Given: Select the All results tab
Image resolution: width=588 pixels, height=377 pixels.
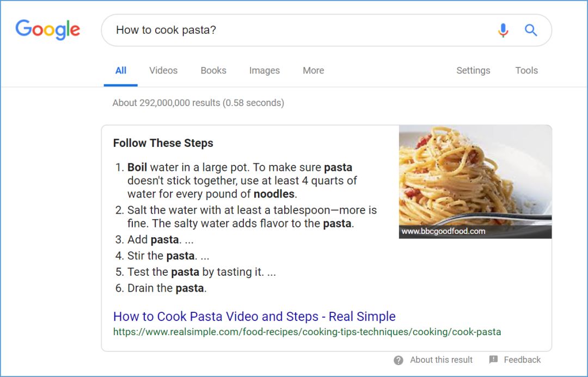Looking at the screenshot, I should [x=121, y=70].
